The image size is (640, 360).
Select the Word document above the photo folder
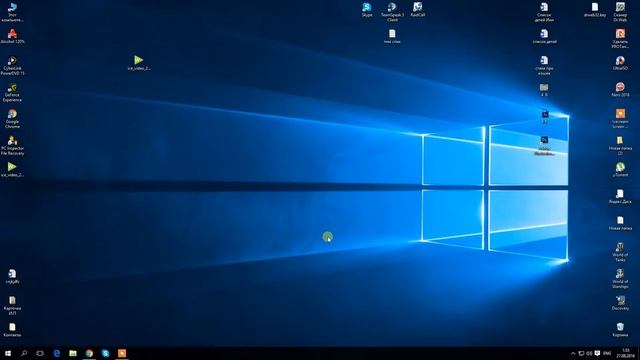(544, 65)
